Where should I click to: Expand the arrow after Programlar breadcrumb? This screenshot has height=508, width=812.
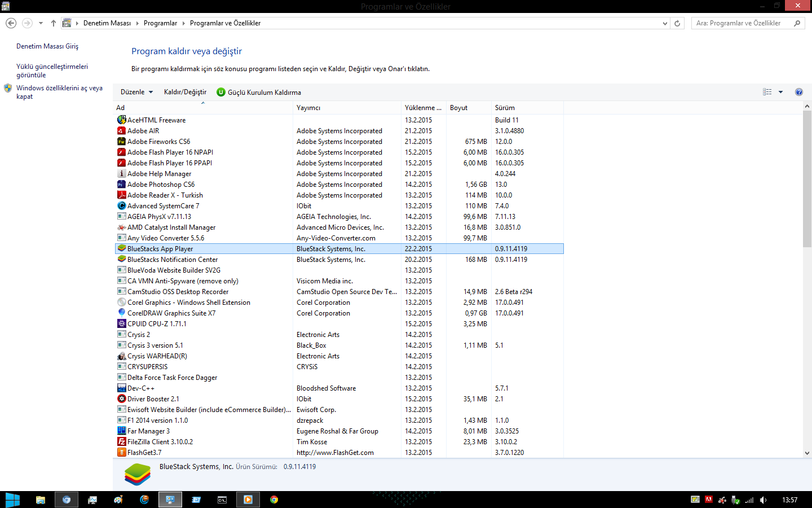[183, 23]
